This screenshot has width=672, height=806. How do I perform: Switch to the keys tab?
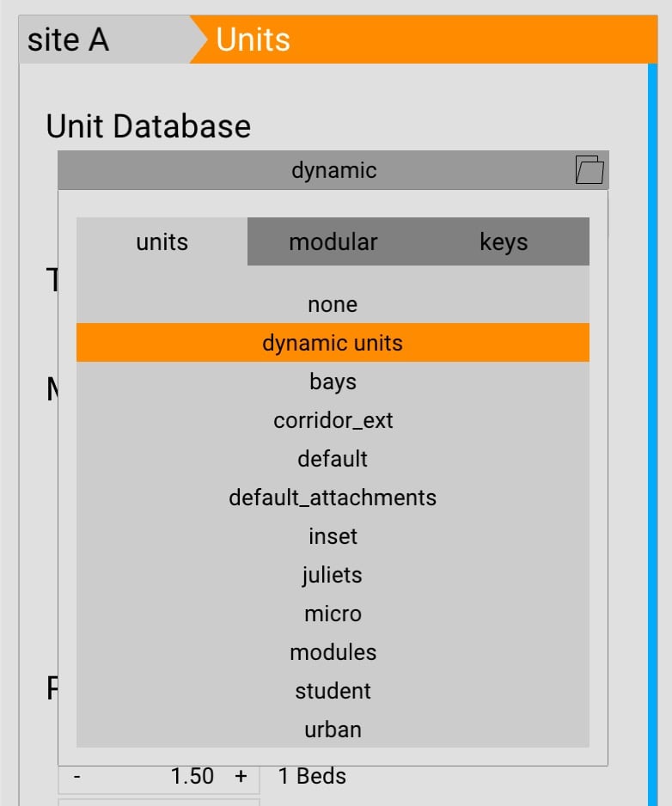pyautogui.click(x=504, y=242)
